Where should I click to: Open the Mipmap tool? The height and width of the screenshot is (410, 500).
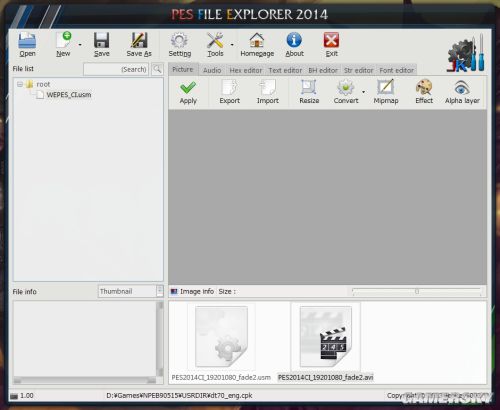point(386,88)
